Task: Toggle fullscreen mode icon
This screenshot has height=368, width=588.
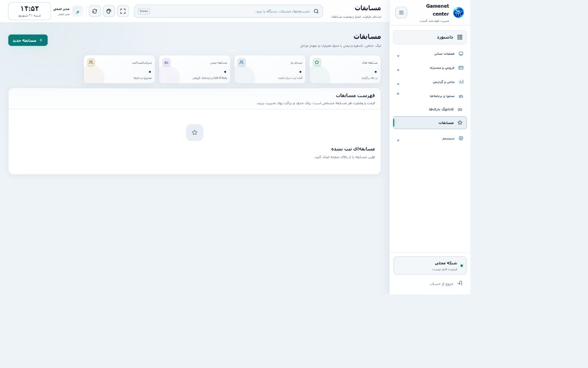Action: click(123, 11)
